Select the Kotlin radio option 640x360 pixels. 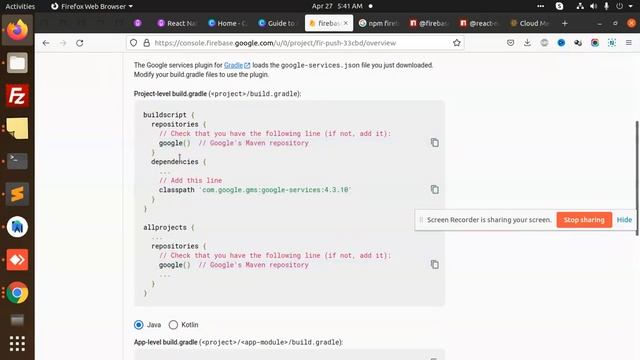coord(173,325)
